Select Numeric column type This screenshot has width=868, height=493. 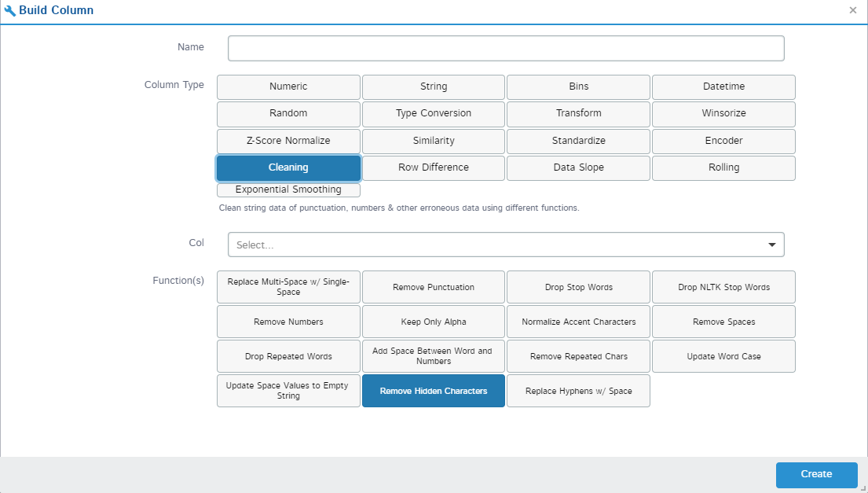click(x=288, y=87)
